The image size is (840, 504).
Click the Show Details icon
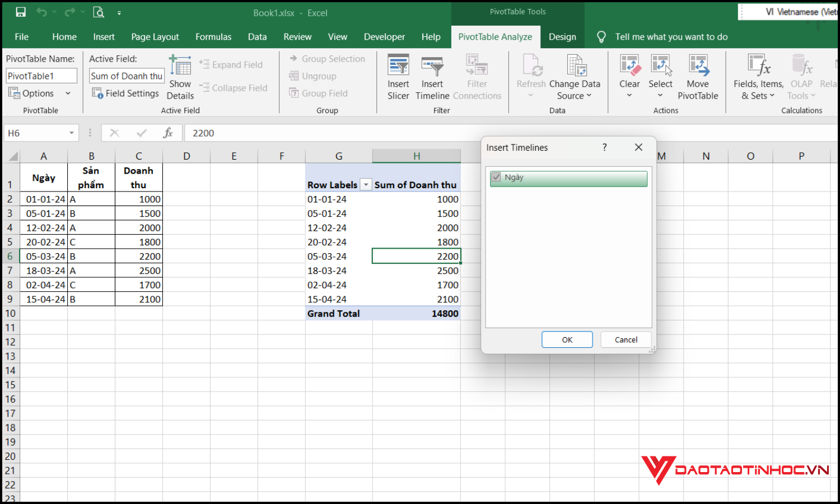pos(180,77)
